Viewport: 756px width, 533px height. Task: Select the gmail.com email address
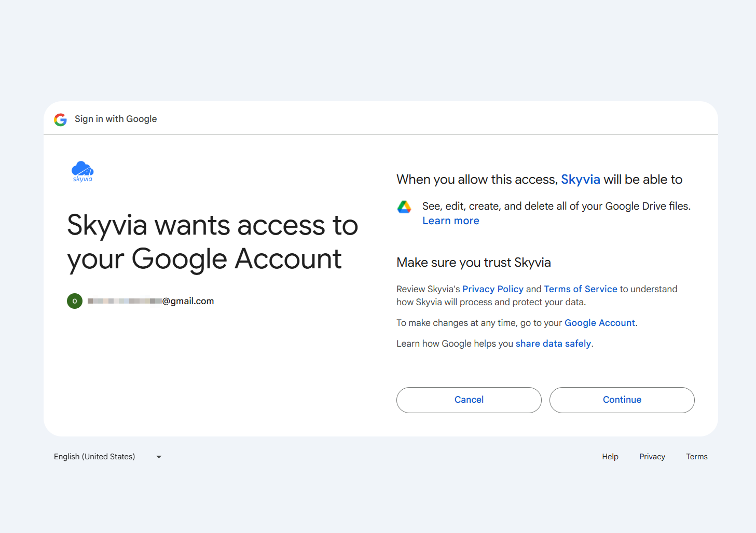tap(150, 301)
